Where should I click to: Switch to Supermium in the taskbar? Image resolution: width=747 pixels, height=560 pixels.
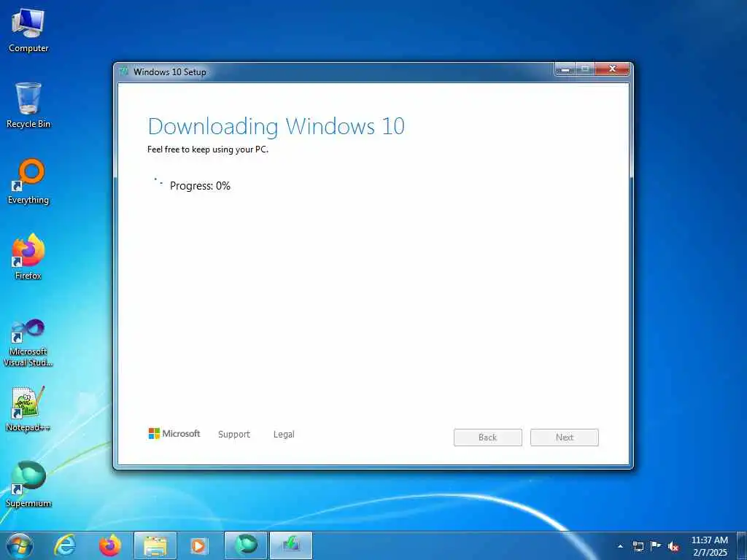click(x=246, y=545)
